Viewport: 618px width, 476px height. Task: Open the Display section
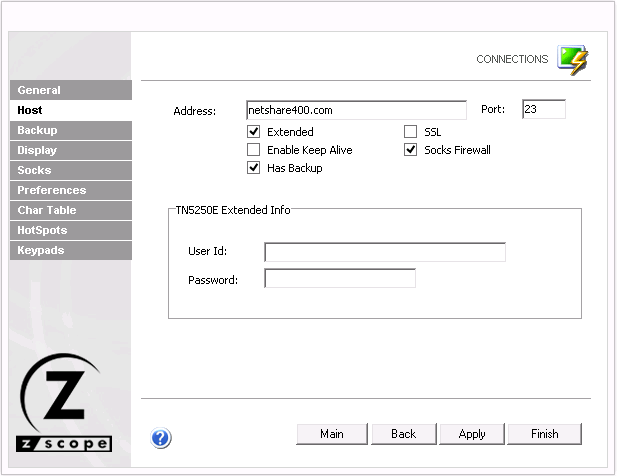point(71,151)
